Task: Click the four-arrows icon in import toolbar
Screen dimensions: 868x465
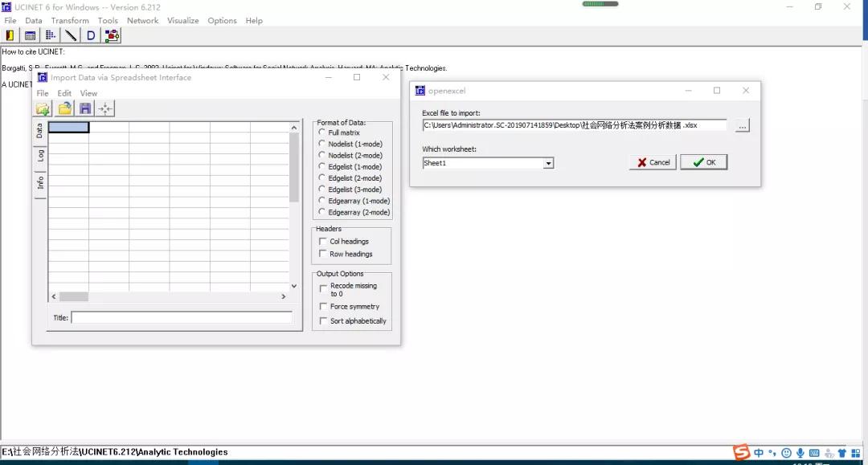Action: click(x=106, y=108)
